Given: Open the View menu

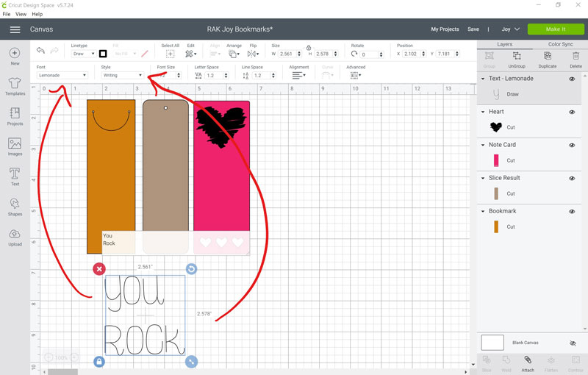Looking at the screenshot, I should coord(21,14).
